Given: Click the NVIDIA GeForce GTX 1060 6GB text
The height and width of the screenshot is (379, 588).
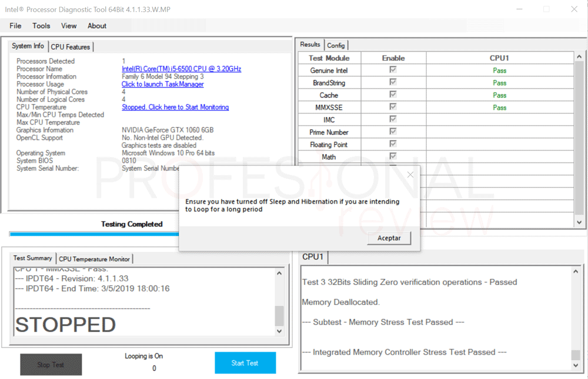Looking at the screenshot, I should (168, 130).
